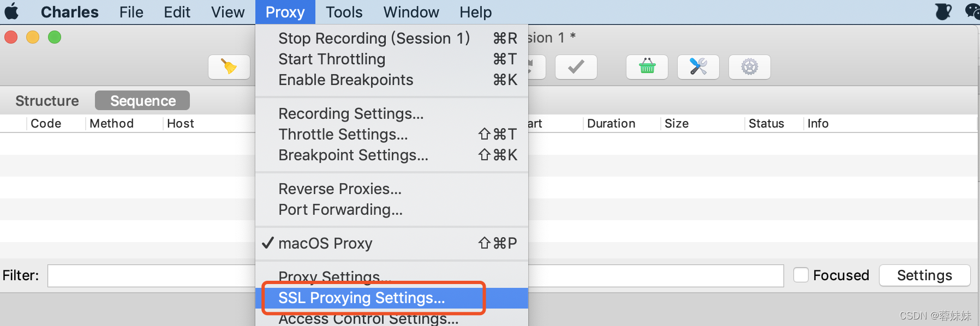The width and height of the screenshot is (980, 326).
Task: Click the Charles pitcher menu bar icon
Action: (943, 11)
